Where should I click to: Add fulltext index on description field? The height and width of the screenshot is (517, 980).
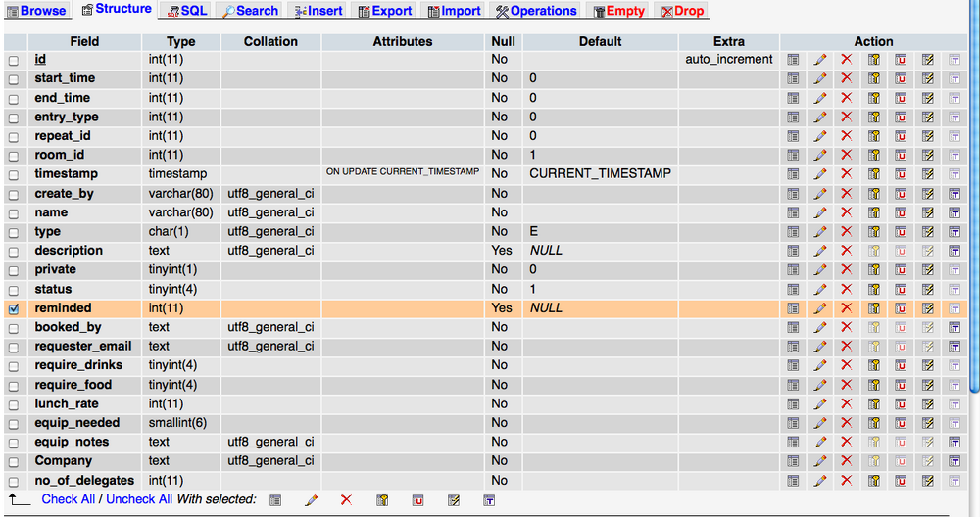point(955,251)
